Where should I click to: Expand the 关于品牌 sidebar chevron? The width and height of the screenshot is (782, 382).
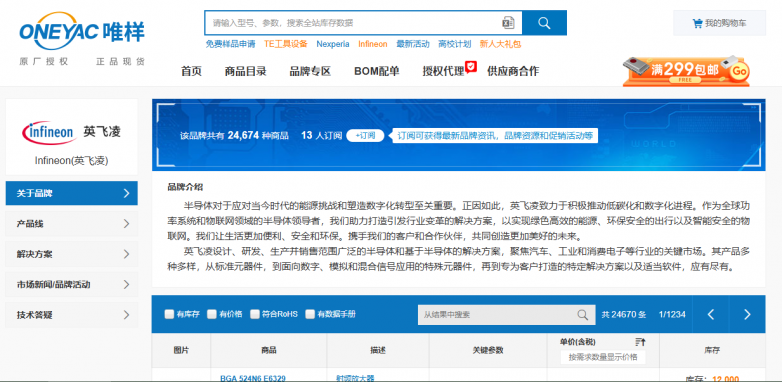pyautogui.click(x=126, y=193)
